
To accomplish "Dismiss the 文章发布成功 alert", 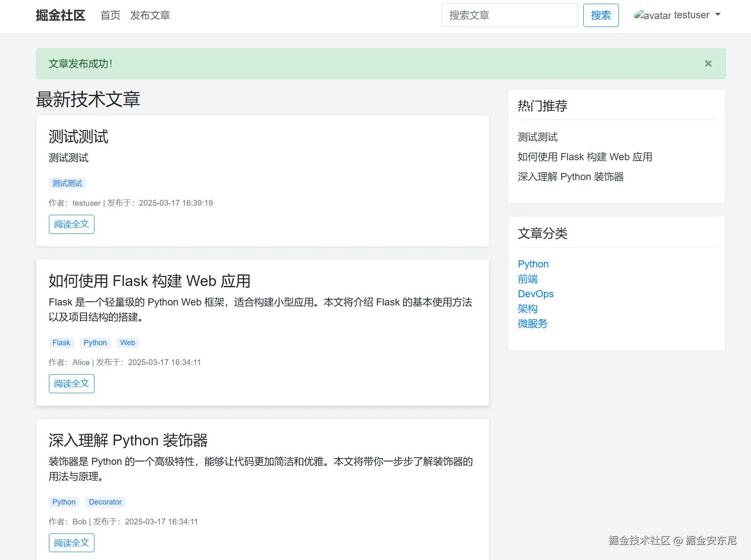I will (x=708, y=63).
